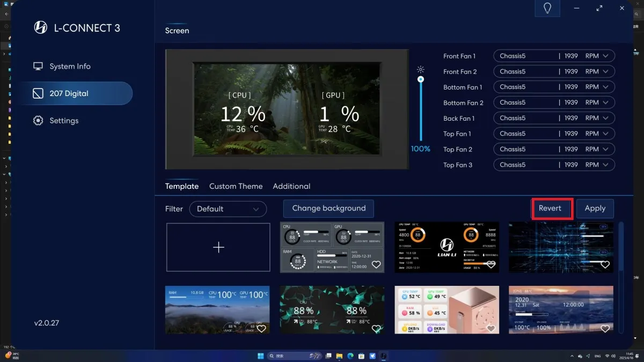Open the Additional tab
The height and width of the screenshot is (362, 644).
coord(291,186)
